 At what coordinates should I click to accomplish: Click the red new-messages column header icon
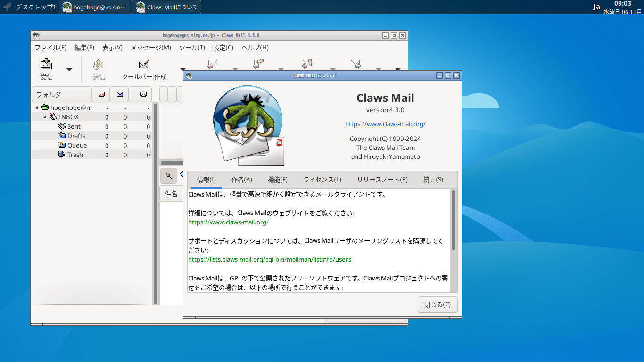point(101,94)
